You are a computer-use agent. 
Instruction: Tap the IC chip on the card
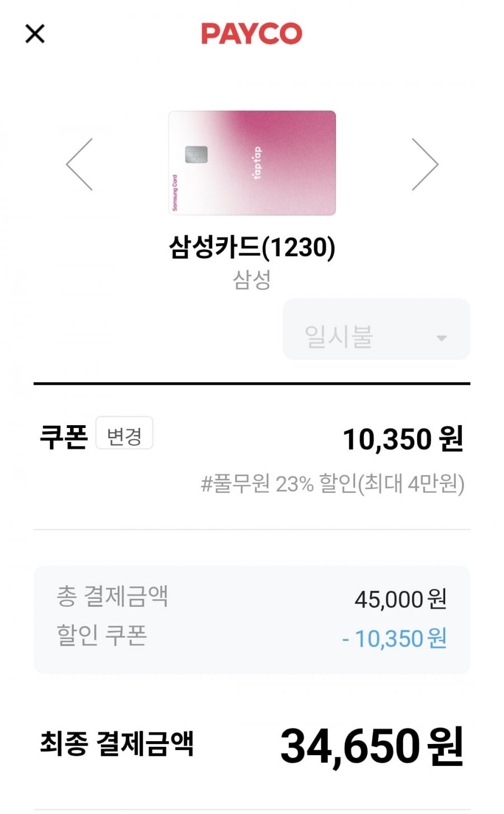point(196,154)
